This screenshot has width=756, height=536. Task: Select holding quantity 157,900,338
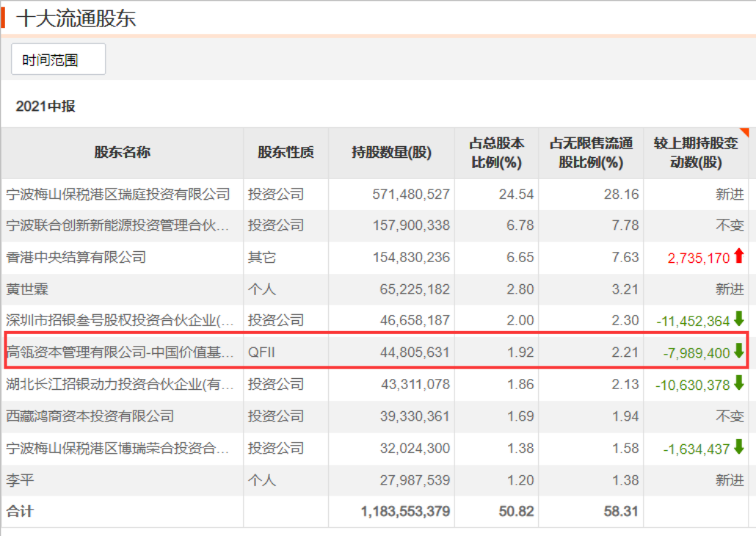(411, 225)
